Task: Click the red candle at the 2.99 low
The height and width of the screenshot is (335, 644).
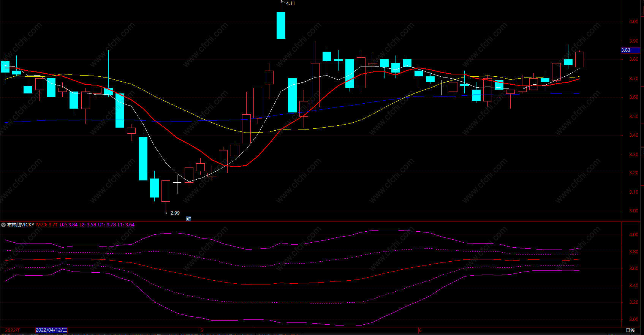Action: click(x=166, y=191)
